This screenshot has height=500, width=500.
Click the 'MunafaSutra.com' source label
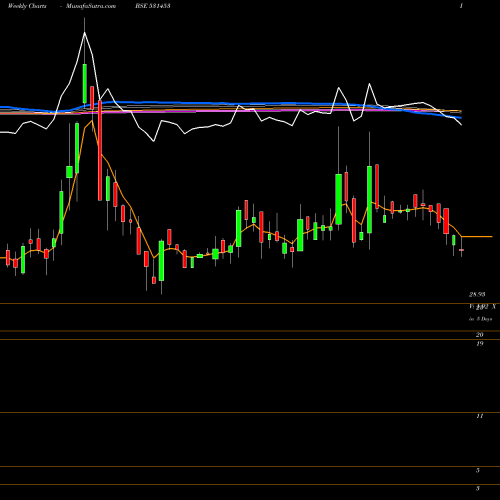click(x=91, y=6)
